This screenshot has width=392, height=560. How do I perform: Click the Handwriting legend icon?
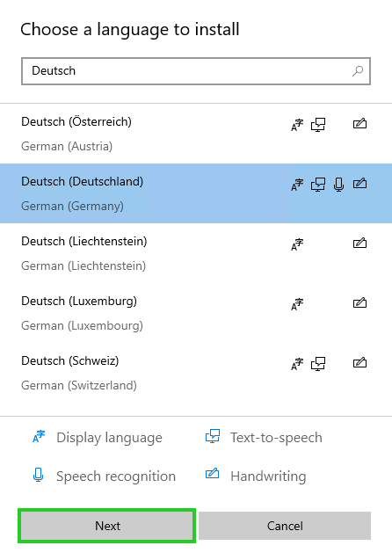click(x=212, y=474)
